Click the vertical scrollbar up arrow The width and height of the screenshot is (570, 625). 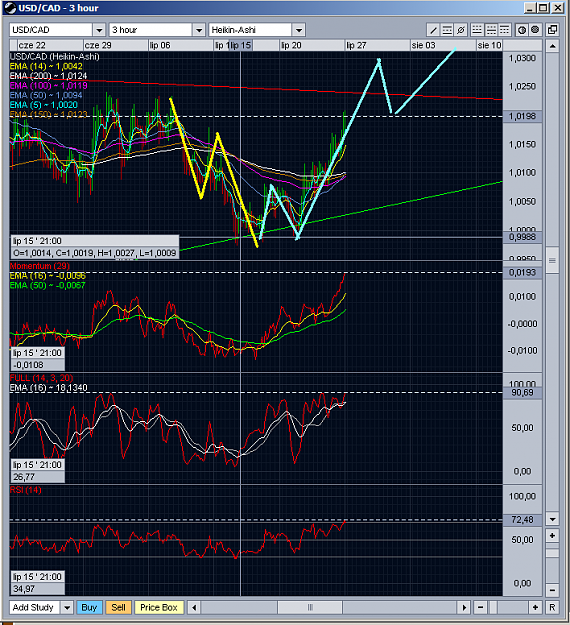(552, 46)
